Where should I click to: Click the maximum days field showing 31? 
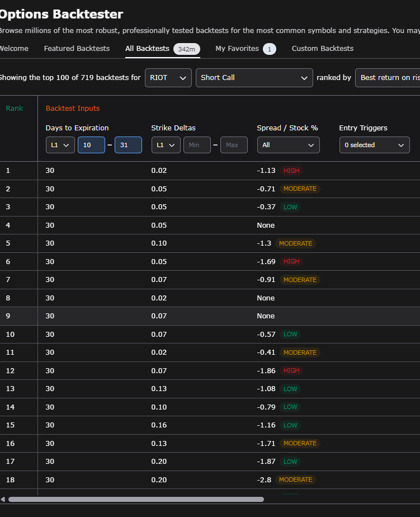pos(128,145)
